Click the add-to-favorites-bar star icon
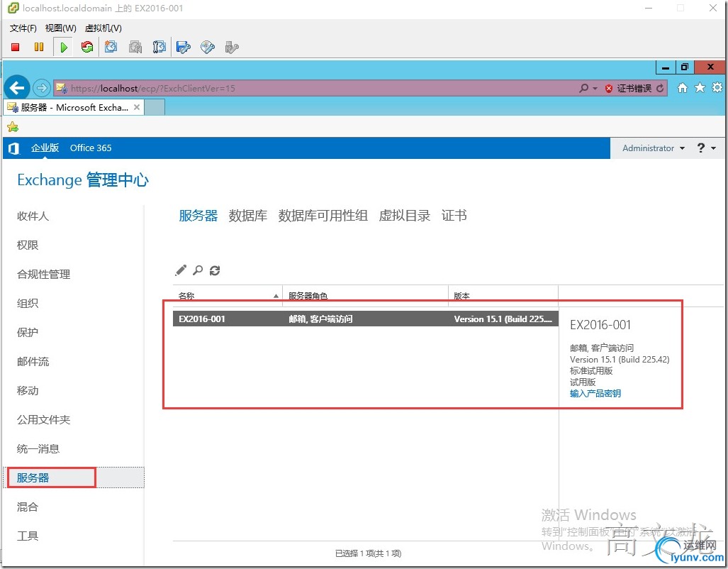Viewport: 728px width, 569px height. pyautogui.click(x=13, y=126)
